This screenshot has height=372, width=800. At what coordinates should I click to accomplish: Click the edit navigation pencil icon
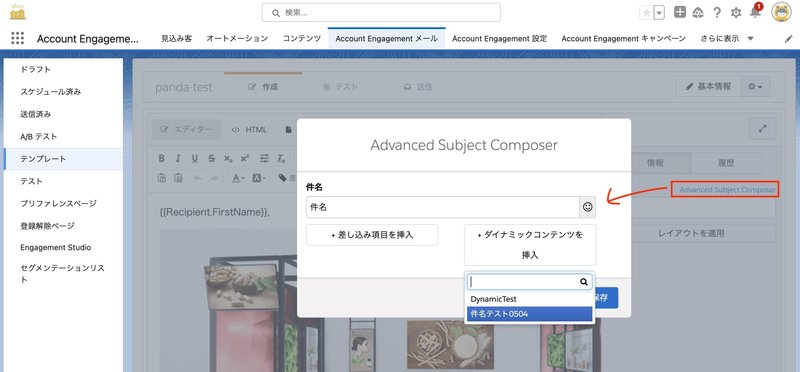pos(788,39)
